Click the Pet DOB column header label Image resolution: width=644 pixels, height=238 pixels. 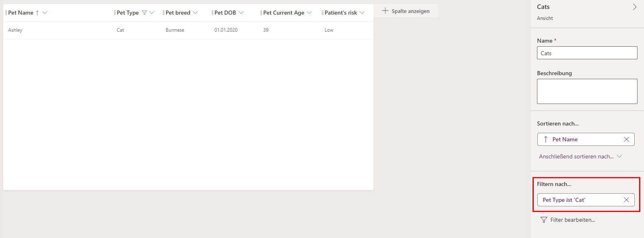[225, 13]
